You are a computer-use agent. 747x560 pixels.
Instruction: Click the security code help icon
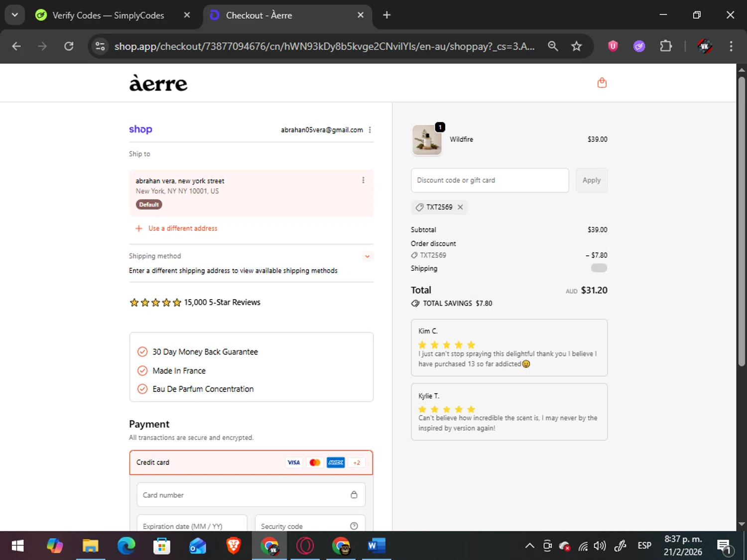(x=354, y=526)
